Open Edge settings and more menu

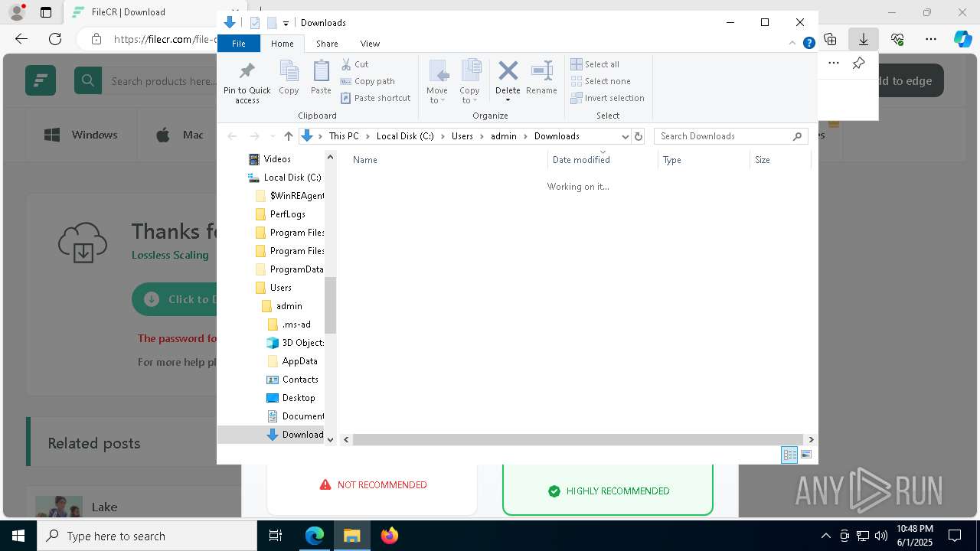(931, 39)
